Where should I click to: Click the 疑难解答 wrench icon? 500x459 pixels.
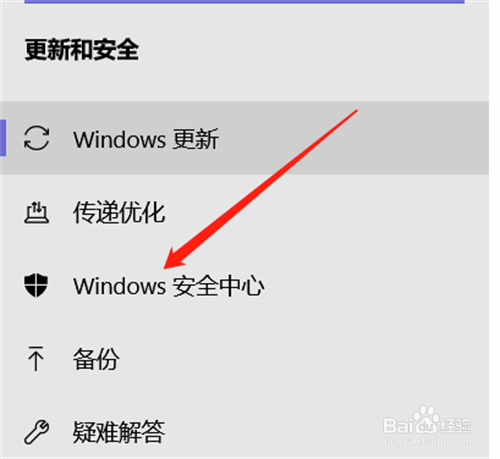point(37,432)
